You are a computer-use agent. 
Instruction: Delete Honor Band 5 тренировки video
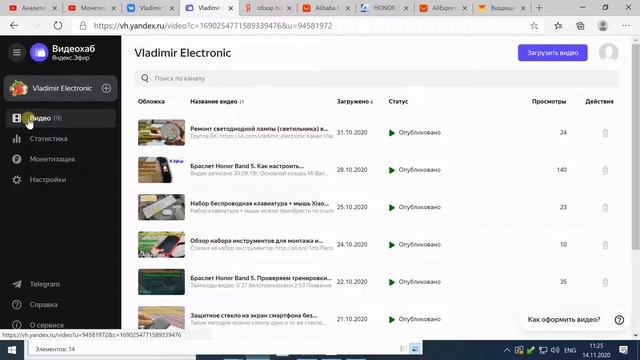pos(605,282)
